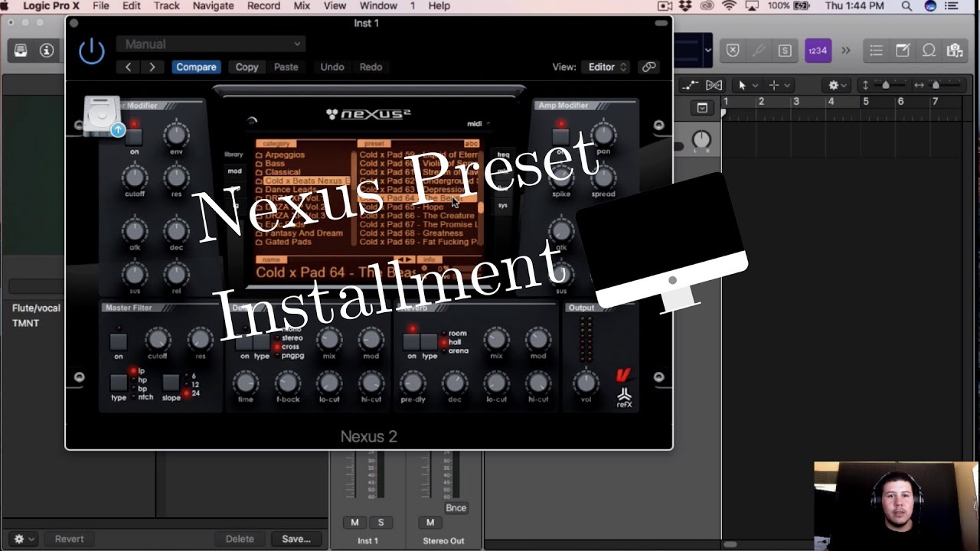
Task: Select the room reverb type
Action: tap(457, 334)
